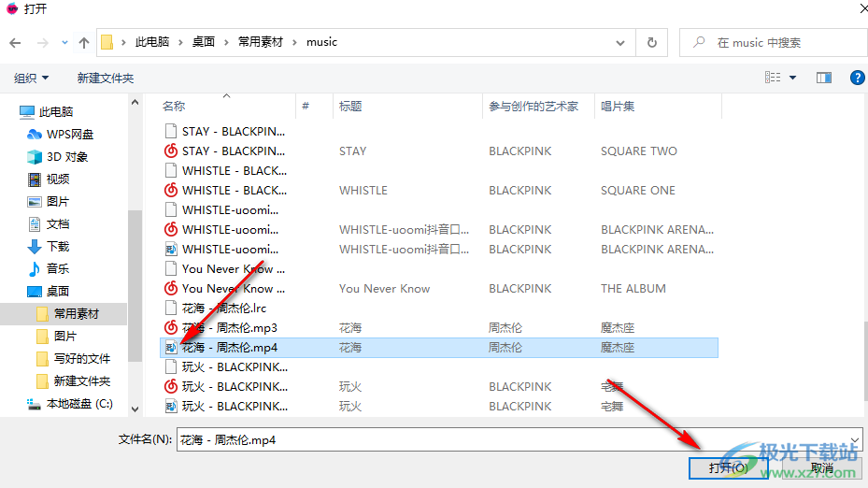This screenshot has width=868, height=488.
Task: Select WHISTLE-uoomi file with red music icon
Action: pyautogui.click(x=172, y=230)
